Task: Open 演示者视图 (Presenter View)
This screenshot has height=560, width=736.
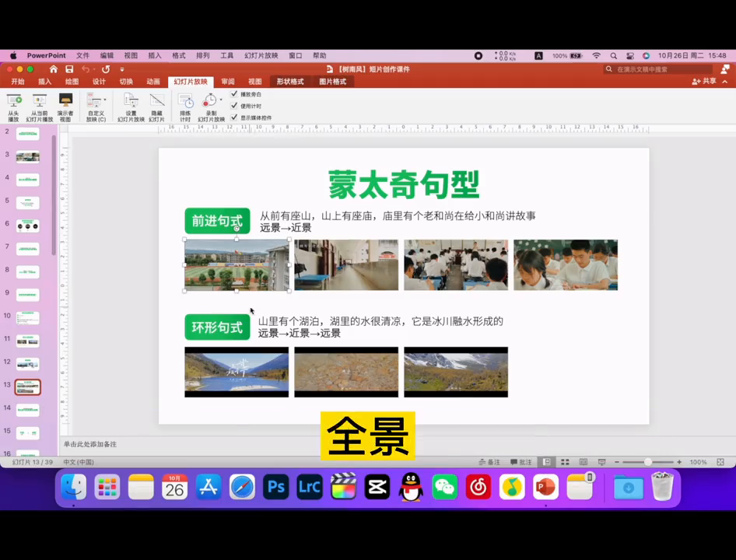Action: (x=65, y=101)
